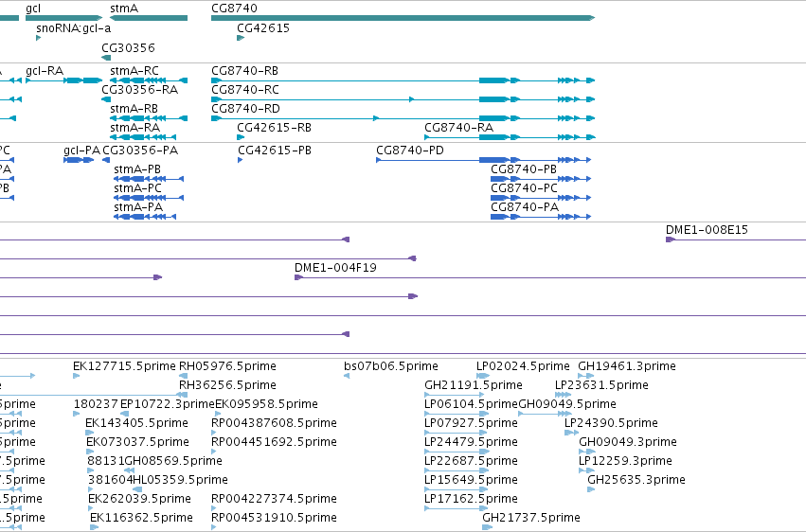This screenshot has width=806, height=532.
Task: Click the CG42615-RB transcript label
Action: (x=274, y=128)
